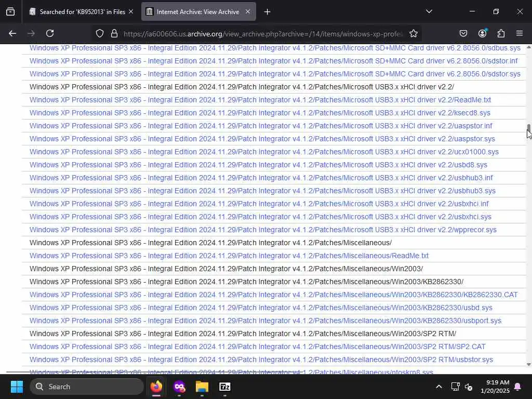Open SP2 RTM/usbstor.sys link
The width and height of the screenshot is (532, 399).
[x=261, y=360]
